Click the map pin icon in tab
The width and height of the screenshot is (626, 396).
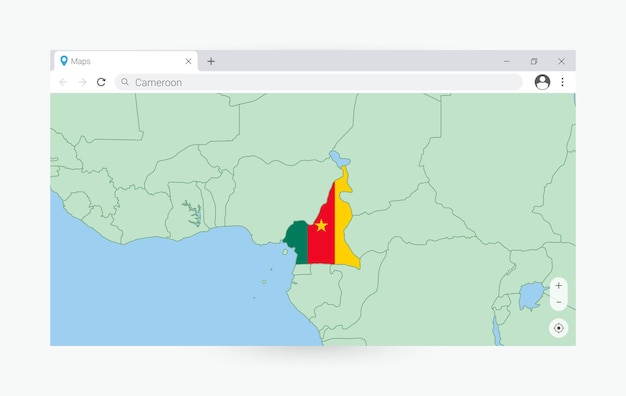pos(63,61)
